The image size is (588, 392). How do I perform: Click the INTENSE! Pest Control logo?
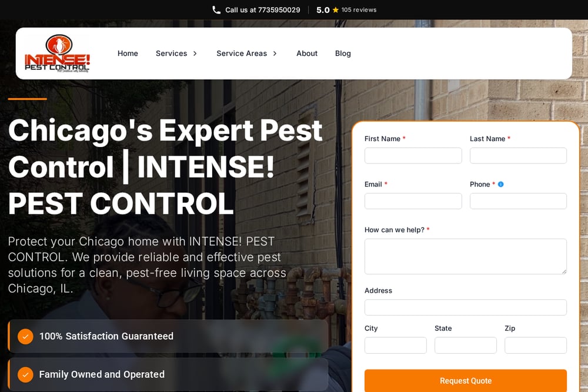[x=57, y=53]
